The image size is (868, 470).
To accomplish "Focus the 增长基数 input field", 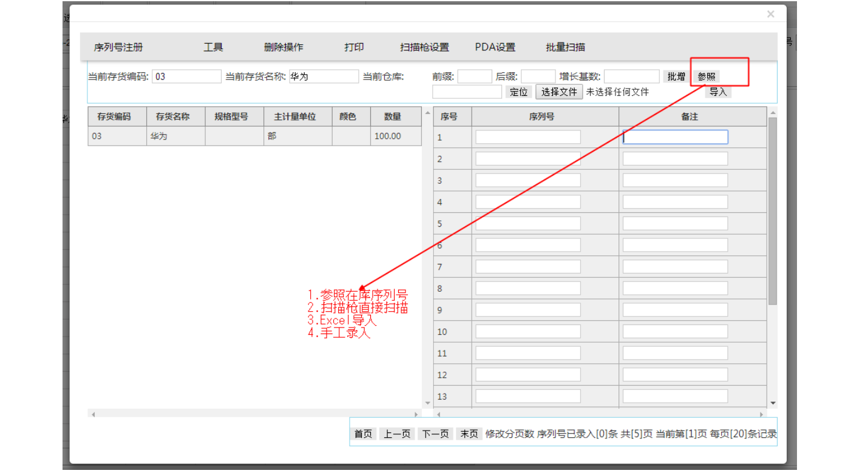I will coord(631,76).
